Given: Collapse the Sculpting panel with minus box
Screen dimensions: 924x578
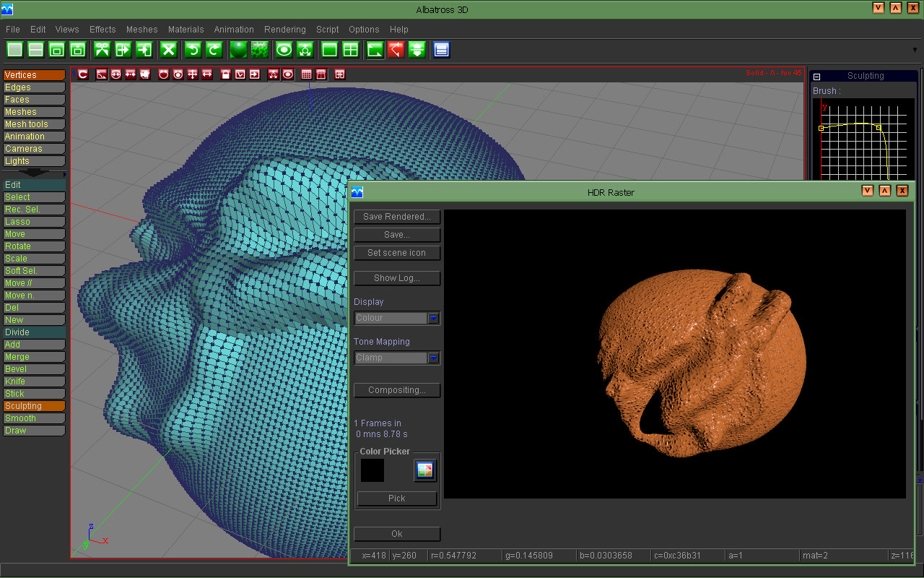Looking at the screenshot, I should 817,77.
